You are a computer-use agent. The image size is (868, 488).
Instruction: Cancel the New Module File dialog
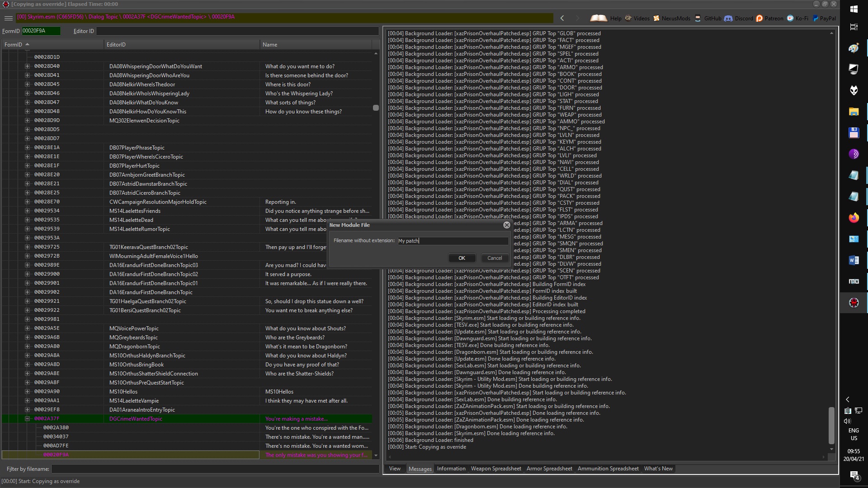pyautogui.click(x=494, y=258)
